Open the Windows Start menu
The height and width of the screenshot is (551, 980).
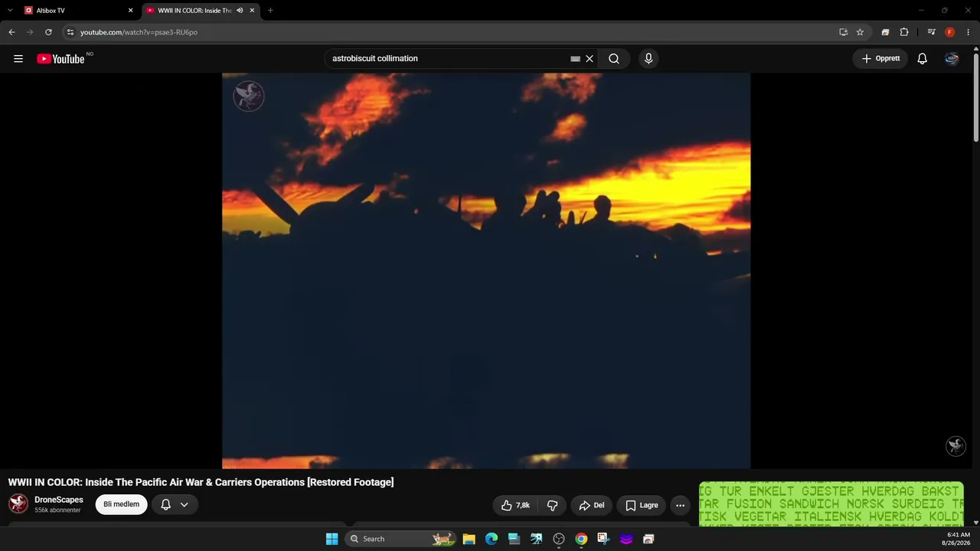point(332,539)
